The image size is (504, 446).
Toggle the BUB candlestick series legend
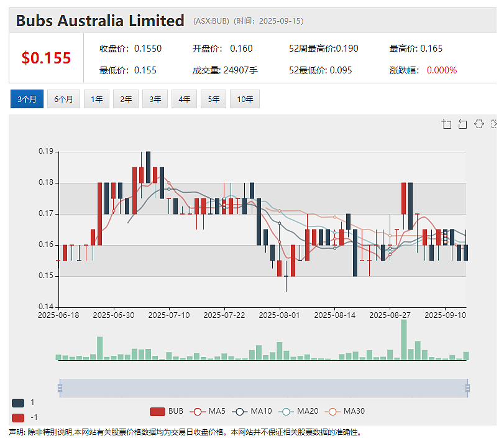pos(167,412)
